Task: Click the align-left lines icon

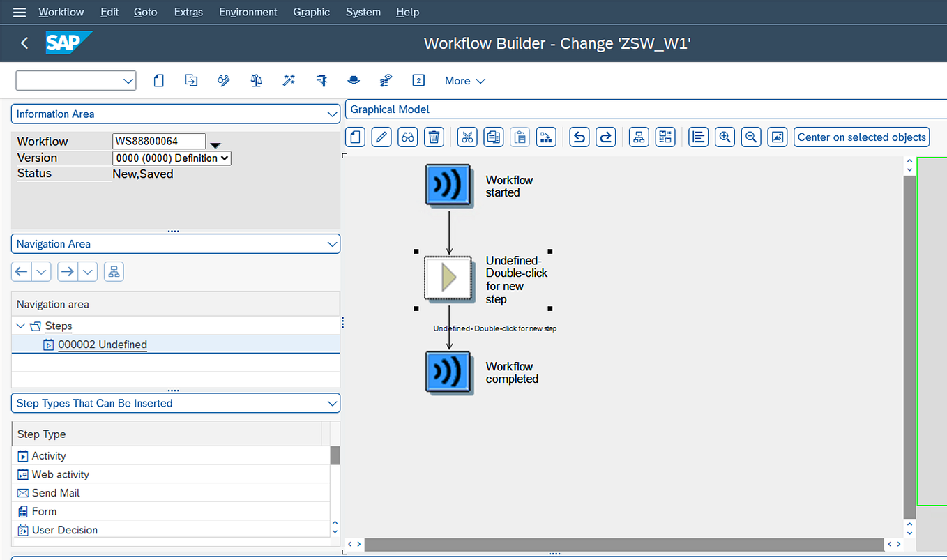Action: click(699, 137)
